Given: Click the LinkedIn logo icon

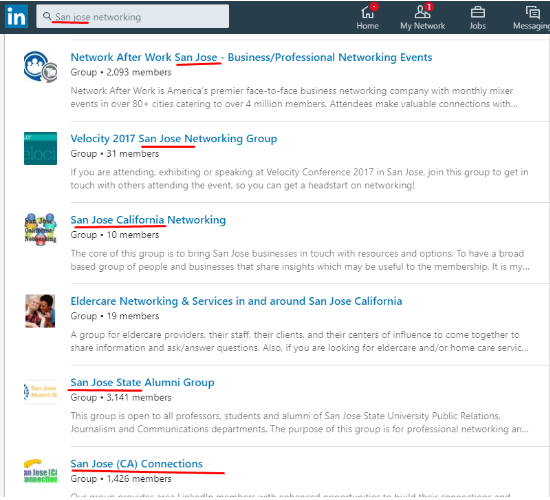Looking at the screenshot, I should 16,16.
